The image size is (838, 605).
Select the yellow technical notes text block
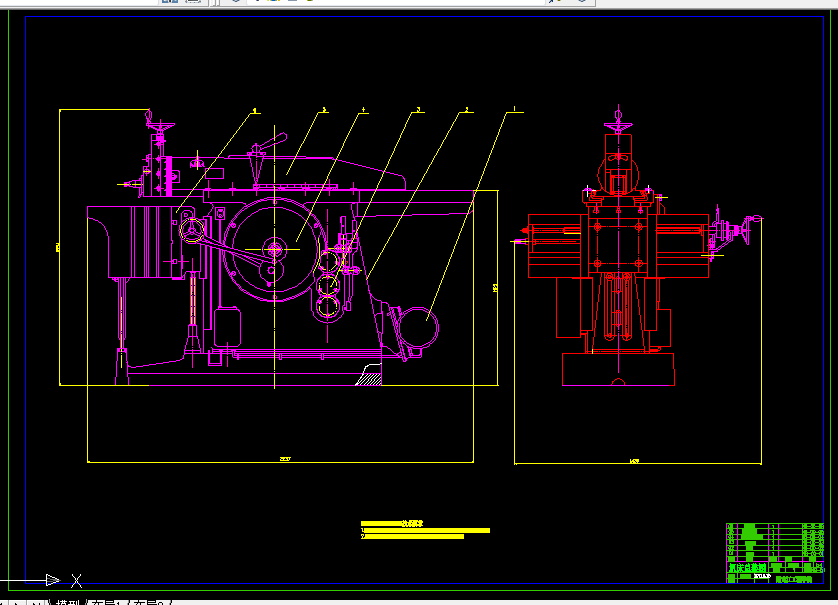tap(425, 530)
